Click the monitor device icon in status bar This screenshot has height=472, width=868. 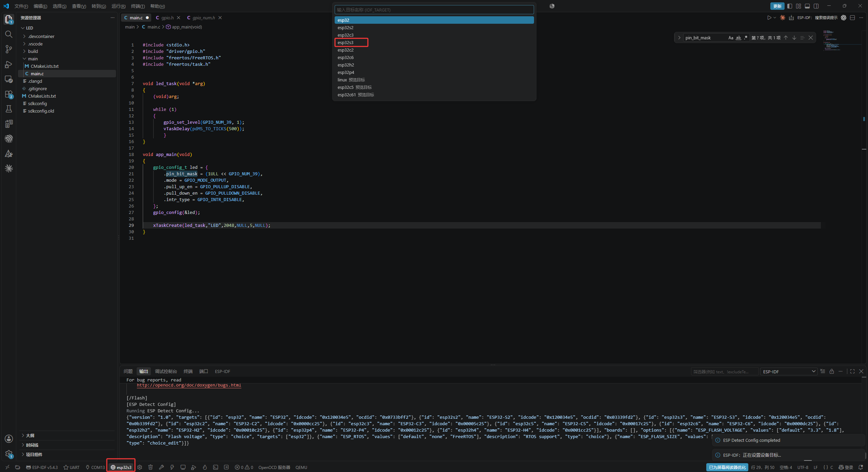point(183,467)
